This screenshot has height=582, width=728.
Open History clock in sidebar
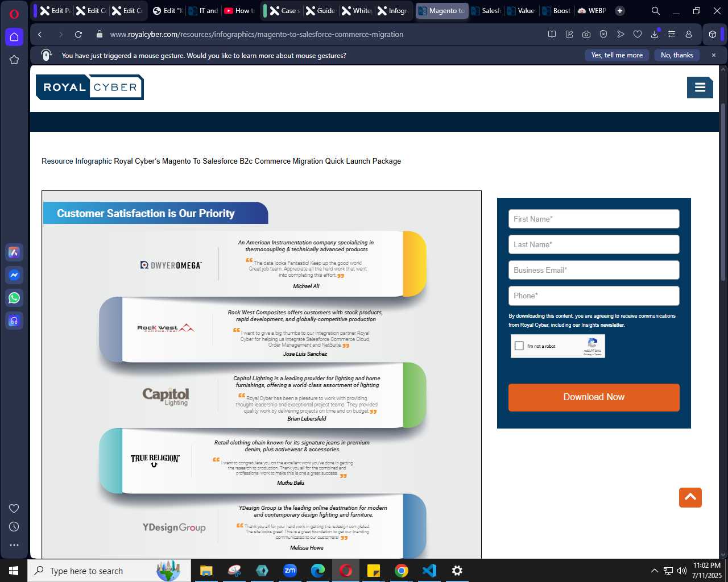14,526
